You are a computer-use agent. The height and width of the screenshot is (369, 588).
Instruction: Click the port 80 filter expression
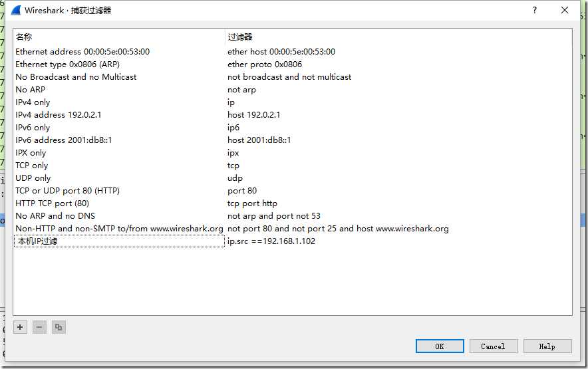tap(242, 191)
